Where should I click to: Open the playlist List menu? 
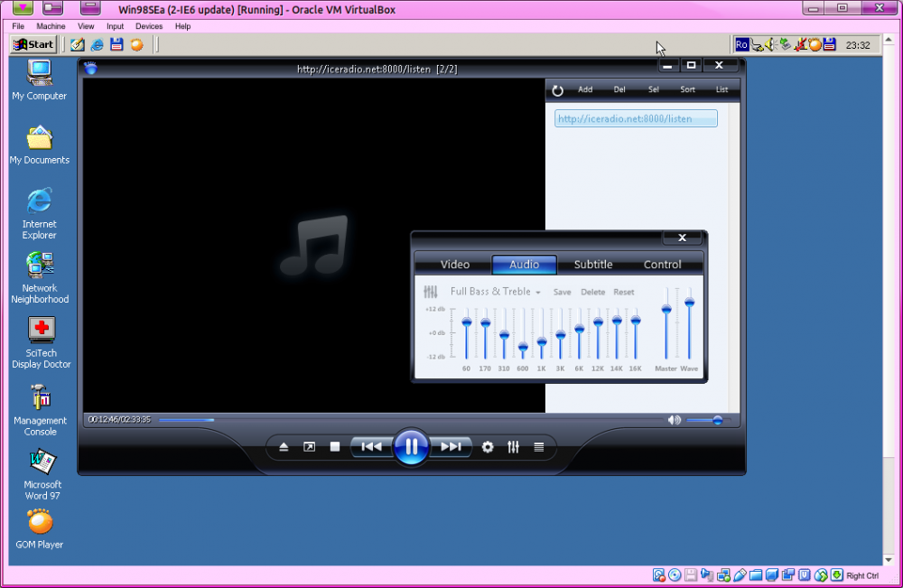coord(721,90)
